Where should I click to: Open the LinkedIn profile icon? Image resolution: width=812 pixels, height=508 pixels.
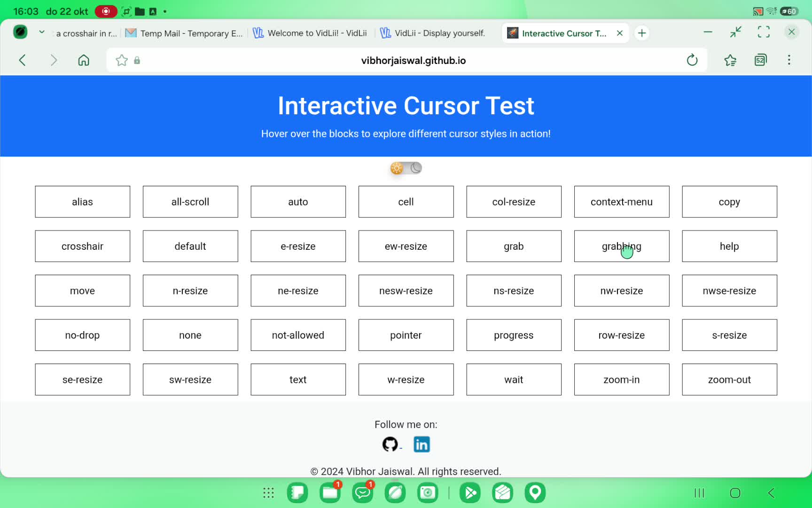click(x=422, y=444)
